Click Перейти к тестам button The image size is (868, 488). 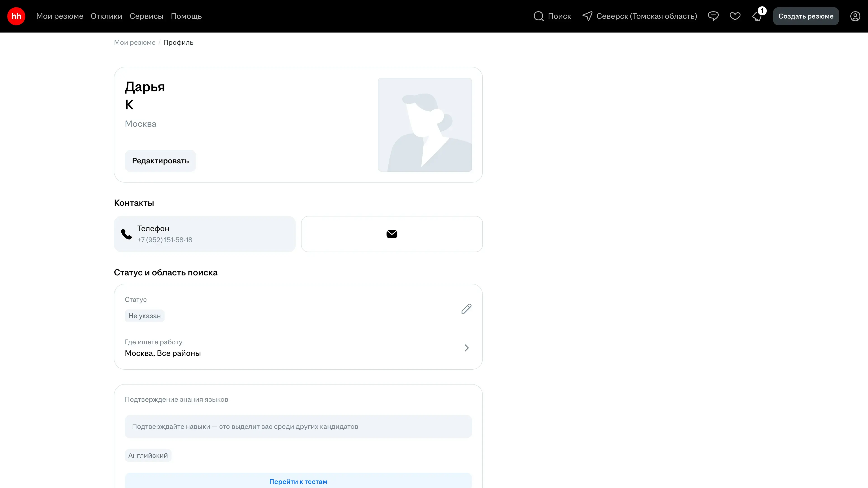(x=298, y=481)
